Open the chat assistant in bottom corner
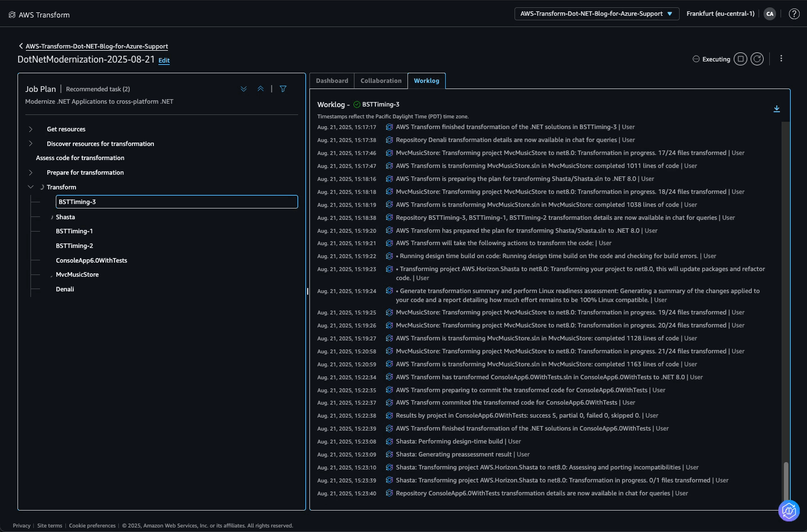Screen dimensions: 807x532 (x=788, y=511)
